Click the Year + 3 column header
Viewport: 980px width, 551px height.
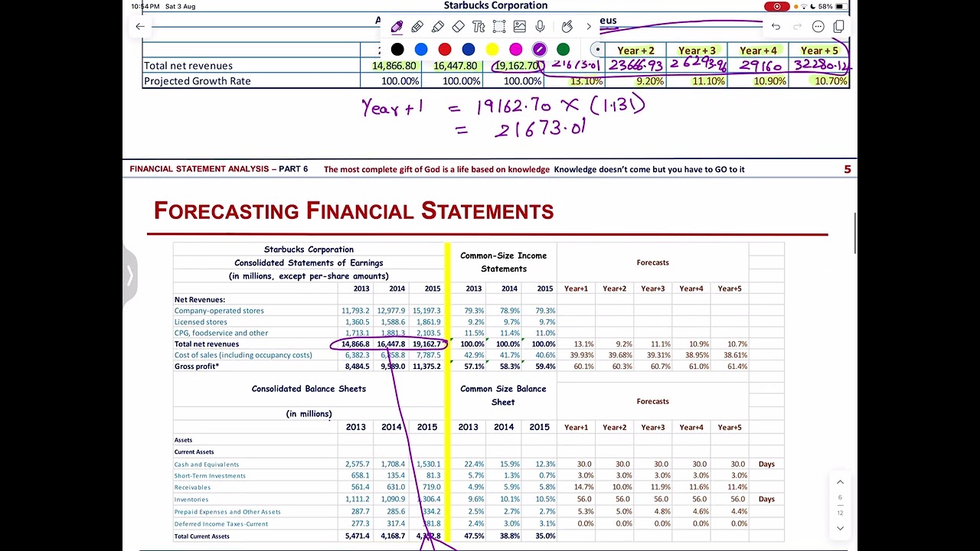(x=697, y=51)
